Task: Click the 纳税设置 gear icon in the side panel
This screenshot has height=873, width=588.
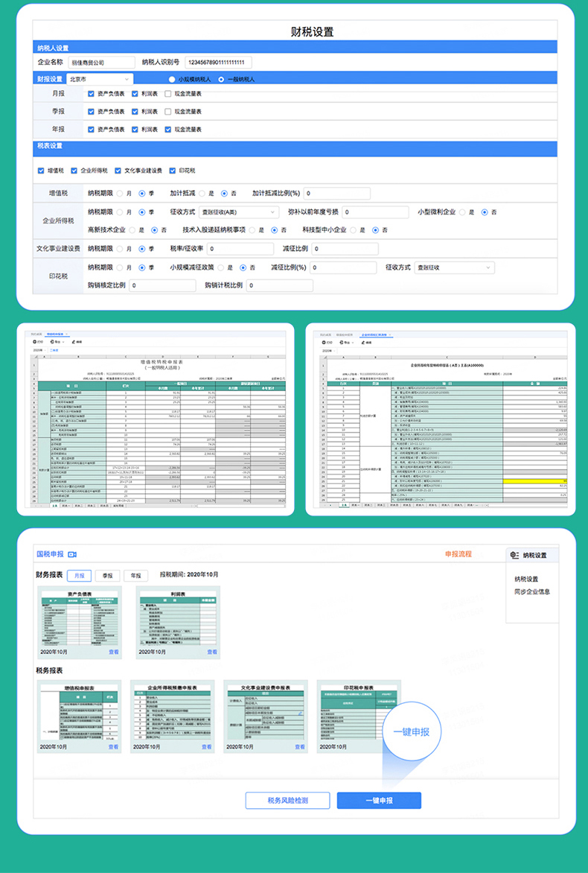Action: click(x=514, y=555)
